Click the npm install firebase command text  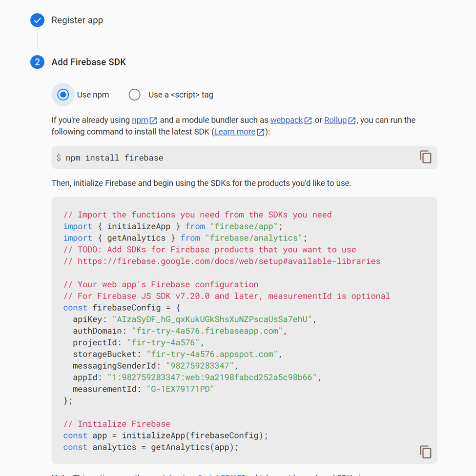114,158
